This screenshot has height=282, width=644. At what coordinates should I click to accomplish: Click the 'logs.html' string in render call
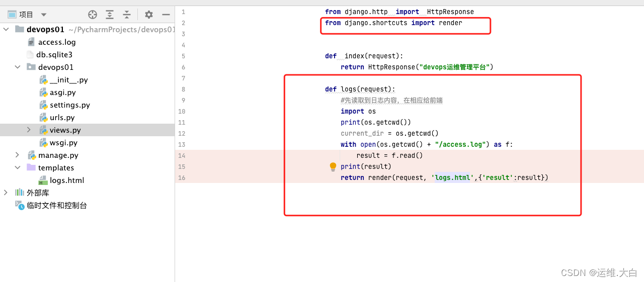pyautogui.click(x=452, y=177)
